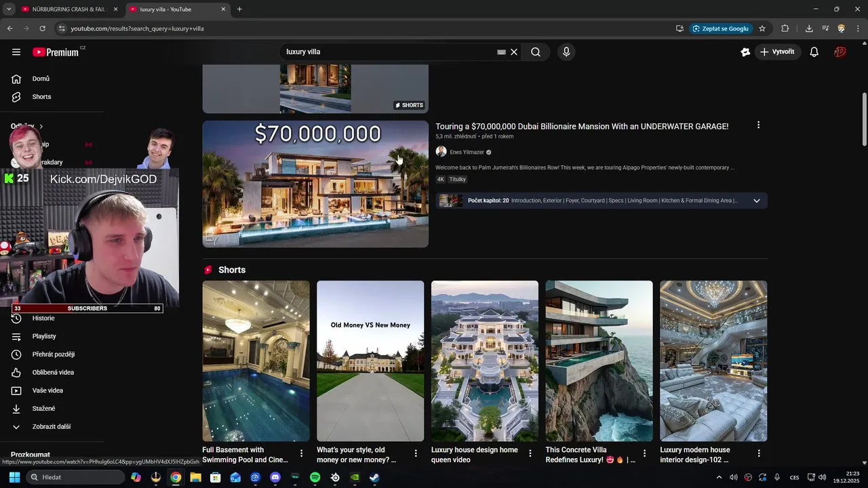This screenshot has height=488, width=868.
Task: Start voice search with microphone
Action: coord(566,52)
